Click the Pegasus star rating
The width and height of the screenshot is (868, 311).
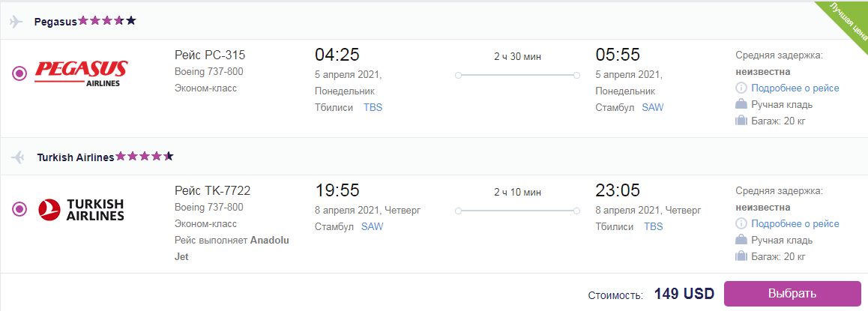107,21
